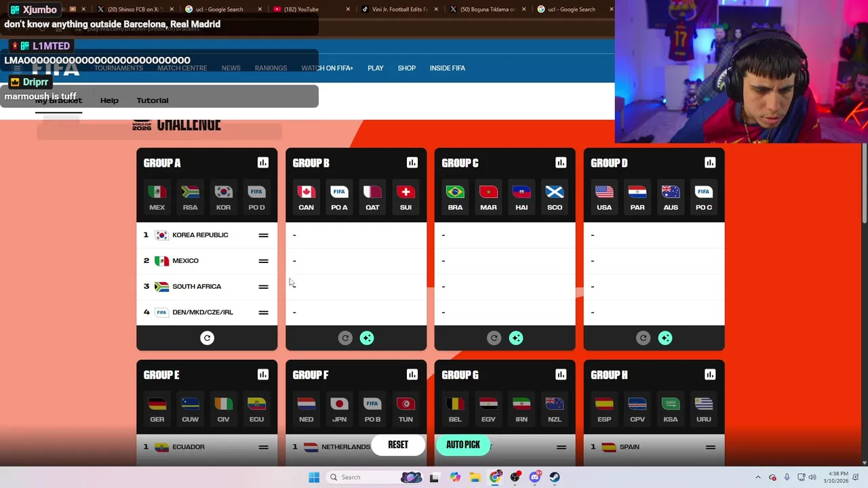This screenshot has width=868, height=488.
Task: Show hidden system tray icons
Action: [x=758, y=477]
